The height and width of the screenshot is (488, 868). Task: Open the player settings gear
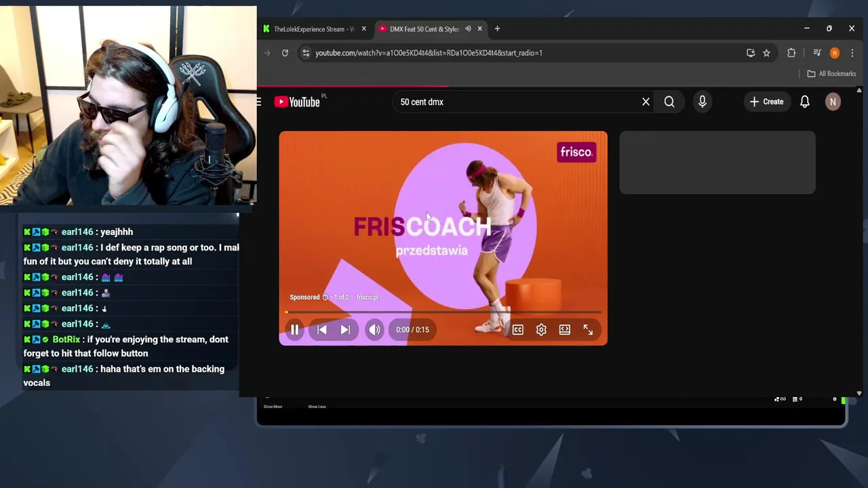point(541,329)
